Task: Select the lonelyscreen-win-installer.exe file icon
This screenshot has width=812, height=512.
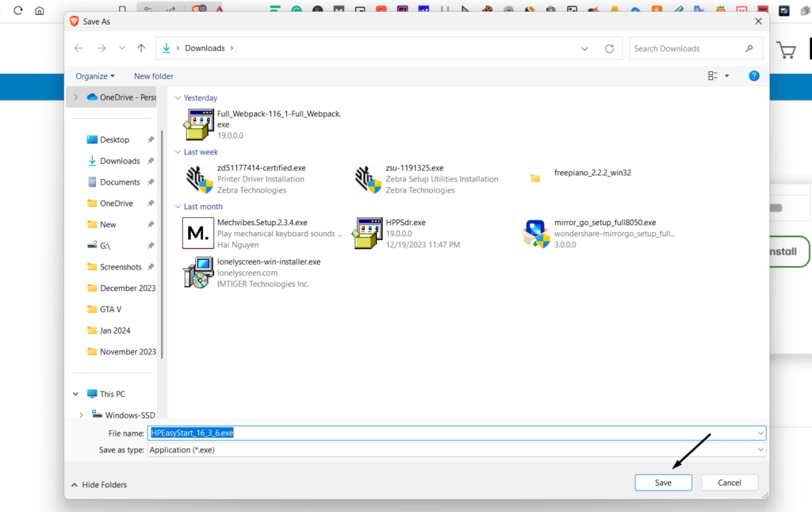Action: [197, 272]
